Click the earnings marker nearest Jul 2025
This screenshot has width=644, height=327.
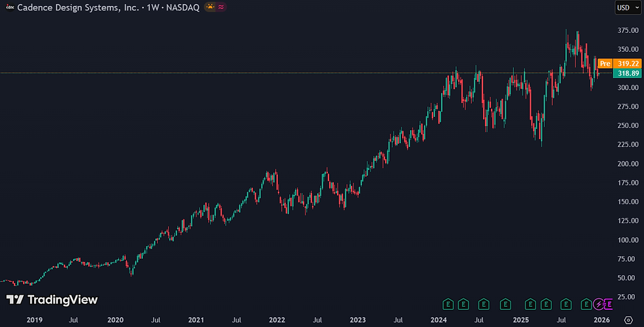point(566,304)
